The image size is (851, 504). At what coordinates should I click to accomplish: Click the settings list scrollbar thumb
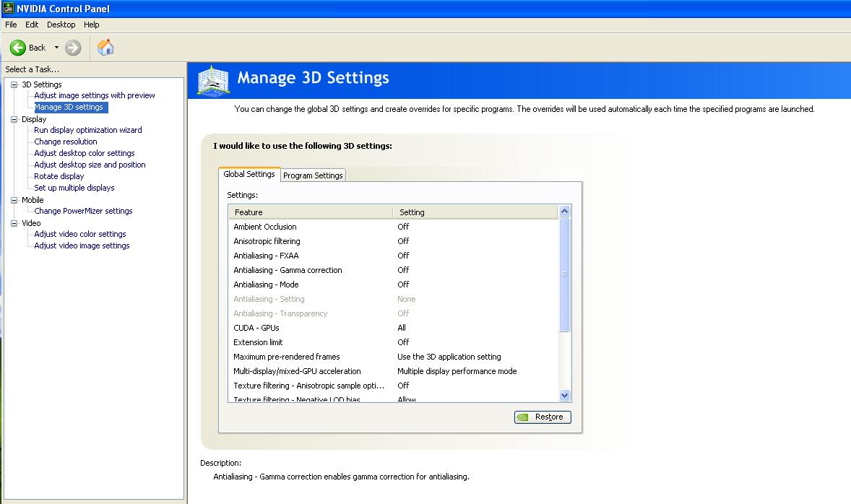pyautogui.click(x=564, y=274)
